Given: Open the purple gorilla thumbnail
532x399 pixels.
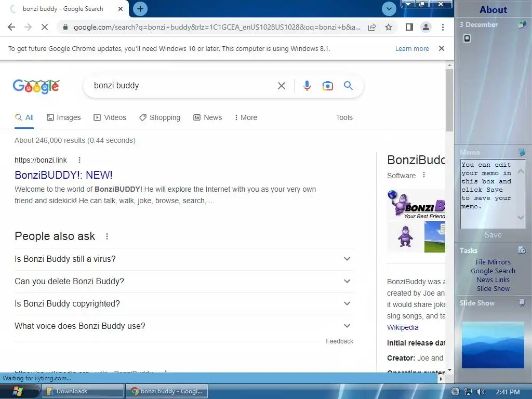Looking at the screenshot, I should click(x=405, y=237).
